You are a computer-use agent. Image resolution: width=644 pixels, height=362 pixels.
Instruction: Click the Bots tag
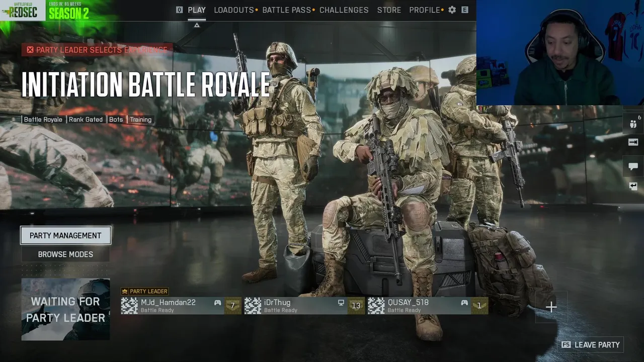coord(116,120)
